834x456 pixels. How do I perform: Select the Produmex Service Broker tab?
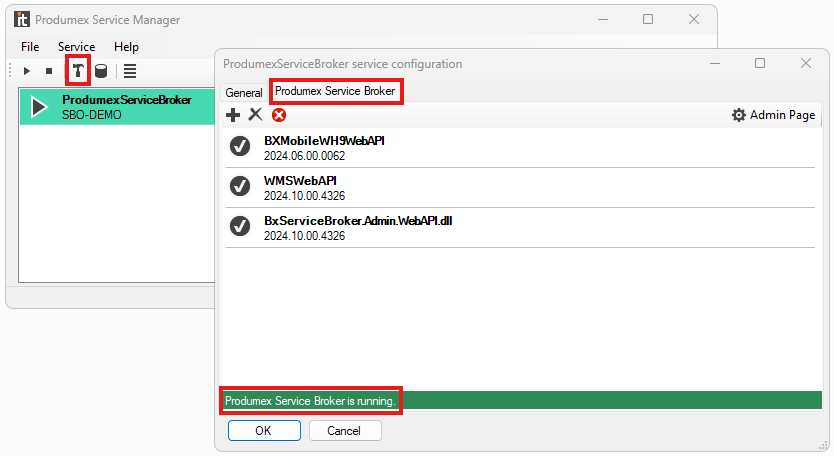coord(335,91)
